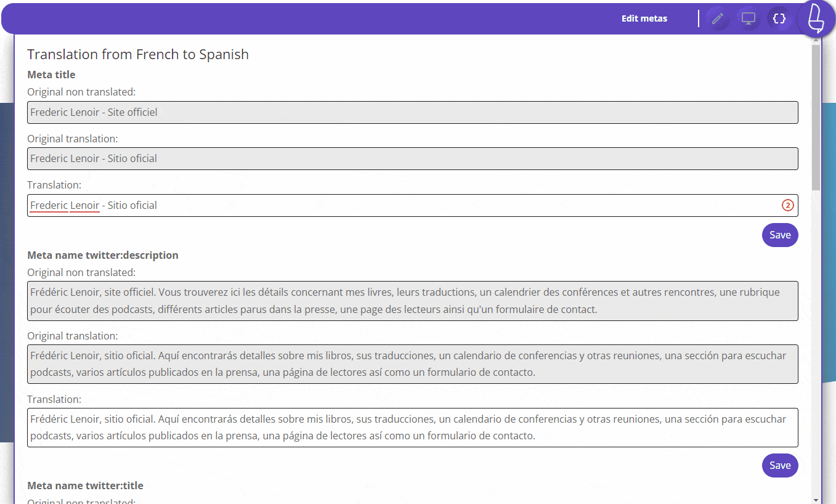Click the Spanish original translation twitter:description field

tap(413, 364)
